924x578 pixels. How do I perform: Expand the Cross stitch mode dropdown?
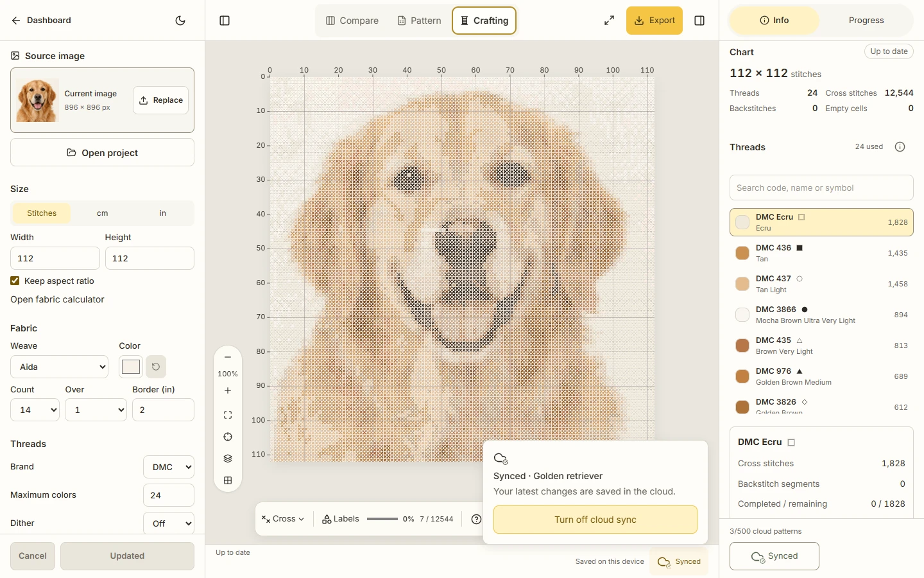(x=283, y=519)
